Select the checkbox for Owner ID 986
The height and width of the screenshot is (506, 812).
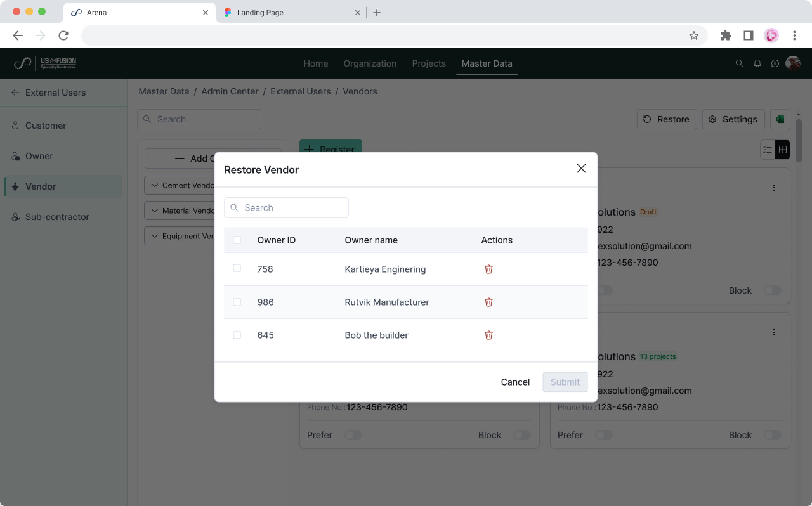click(x=237, y=302)
